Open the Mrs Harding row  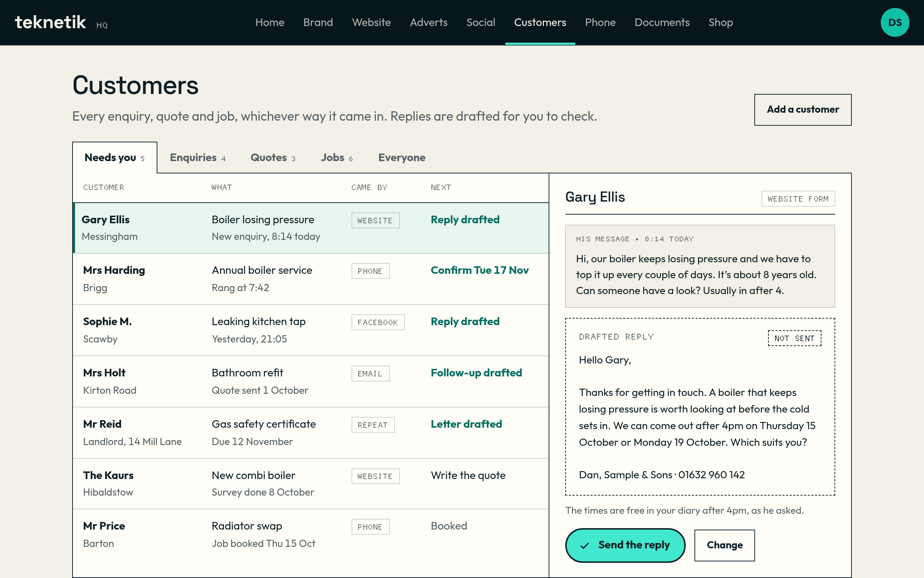[x=310, y=279]
